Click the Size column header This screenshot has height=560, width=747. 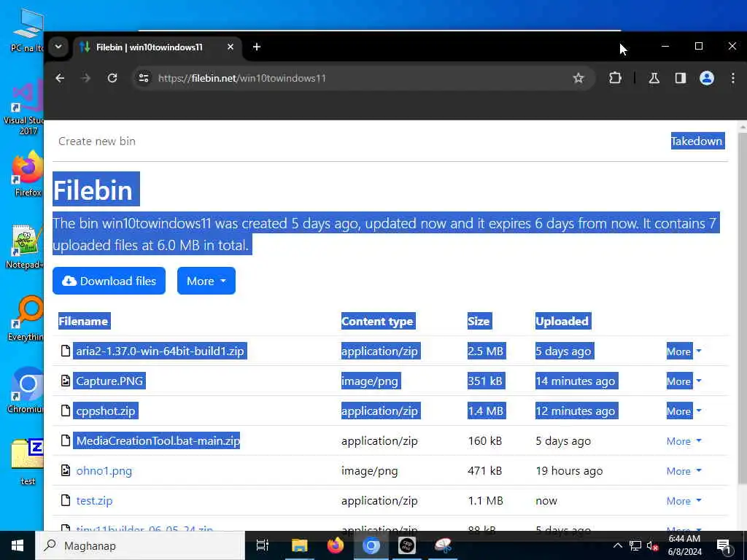click(479, 322)
